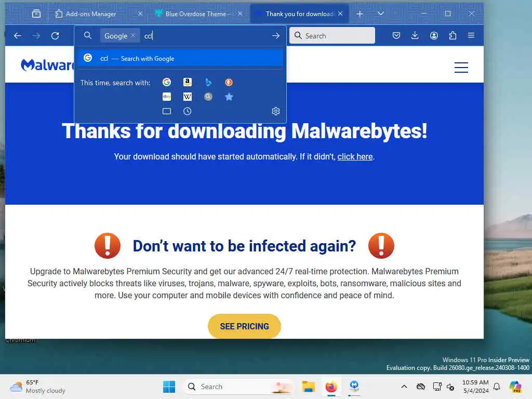
Task: Expand the Malwarebytes site hamburger menu
Action: coord(461,68)
